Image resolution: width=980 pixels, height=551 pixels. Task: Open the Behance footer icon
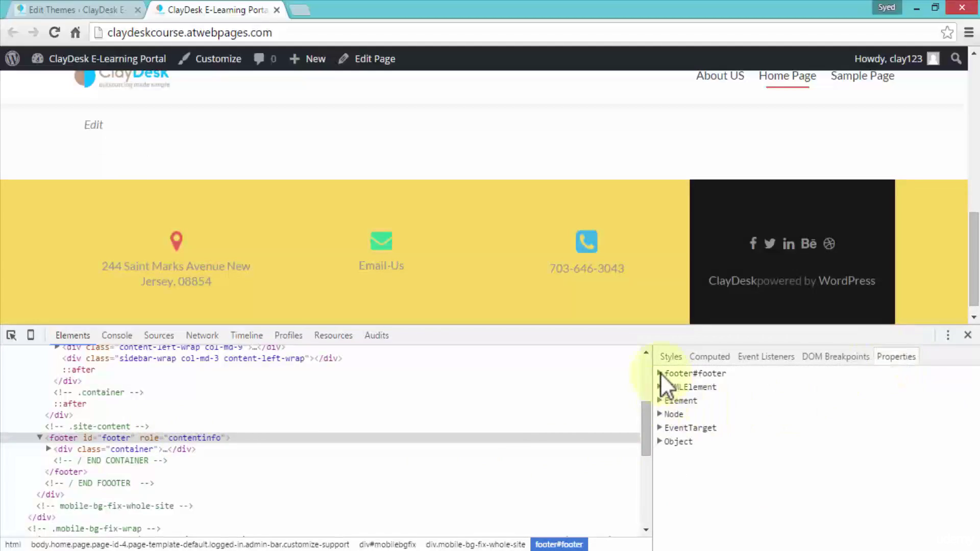point(808,243)
